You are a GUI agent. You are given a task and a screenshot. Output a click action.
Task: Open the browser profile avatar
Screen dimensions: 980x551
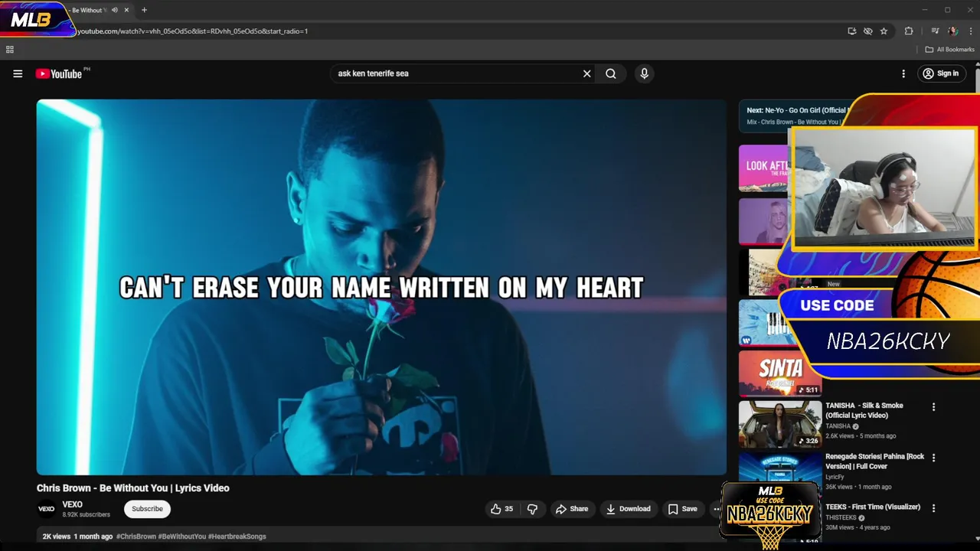click(x=952, y=31)
